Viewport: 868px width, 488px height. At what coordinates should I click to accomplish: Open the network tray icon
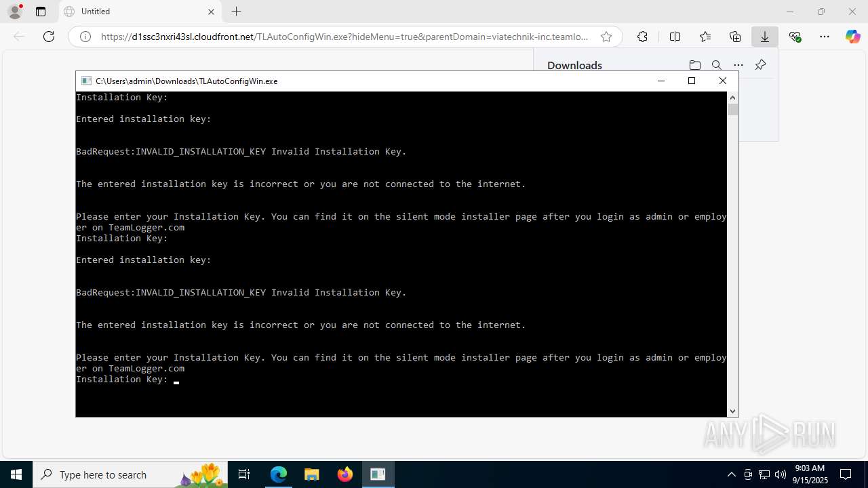[764, 474]
